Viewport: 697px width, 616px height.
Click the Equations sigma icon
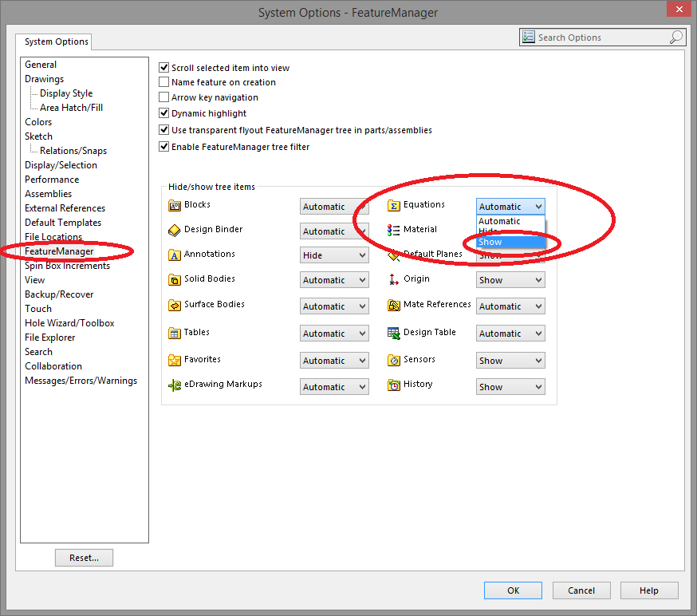[x=393, y=206]
